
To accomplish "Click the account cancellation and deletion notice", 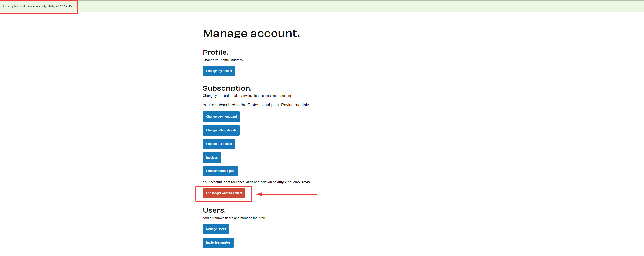I will point(256,182).
